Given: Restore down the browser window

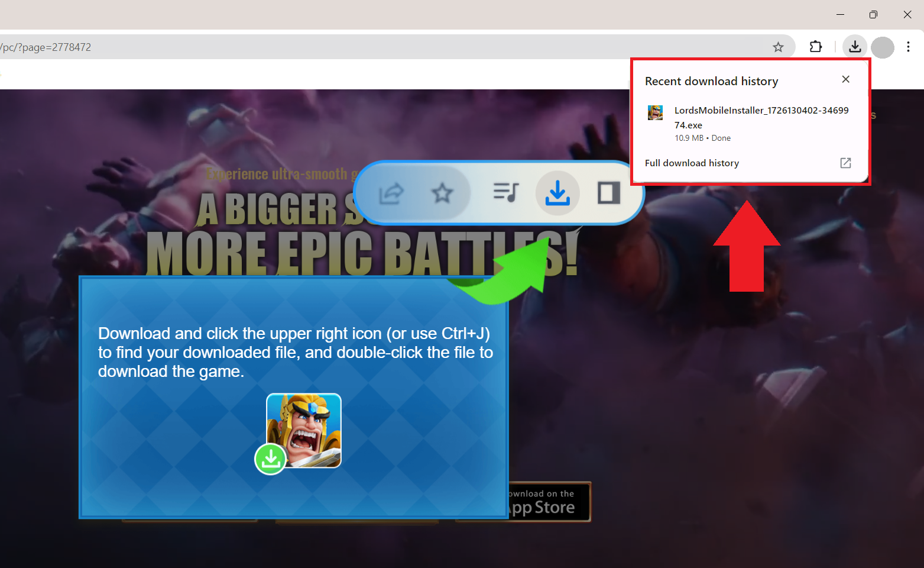Looking at the screenshot, I should coord(873,14).
